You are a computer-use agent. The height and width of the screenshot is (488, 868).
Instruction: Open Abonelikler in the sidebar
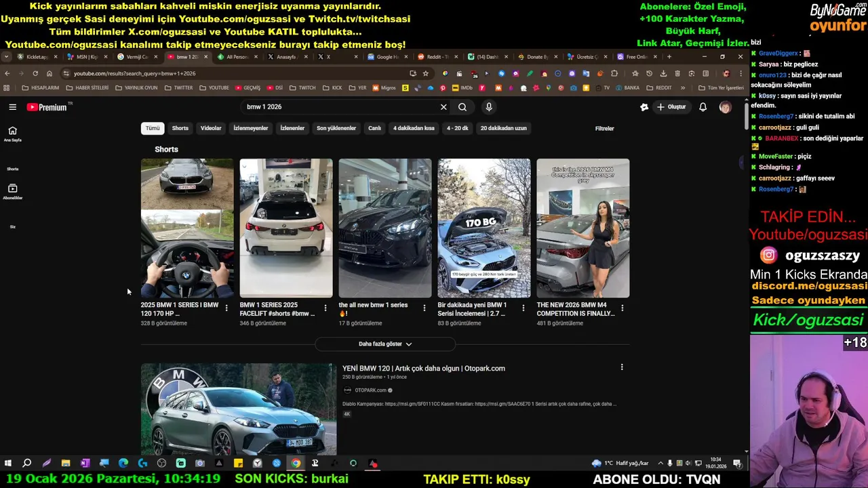click(x=12, y=192)
